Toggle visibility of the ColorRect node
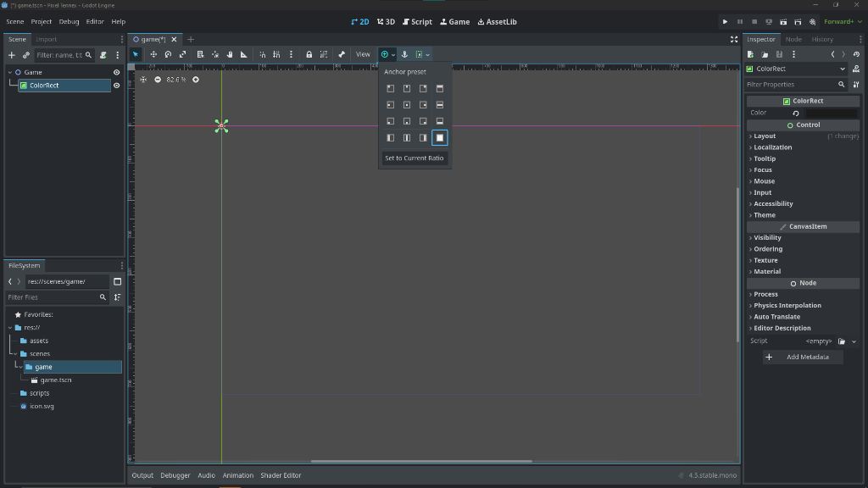 tap(117, 86)
